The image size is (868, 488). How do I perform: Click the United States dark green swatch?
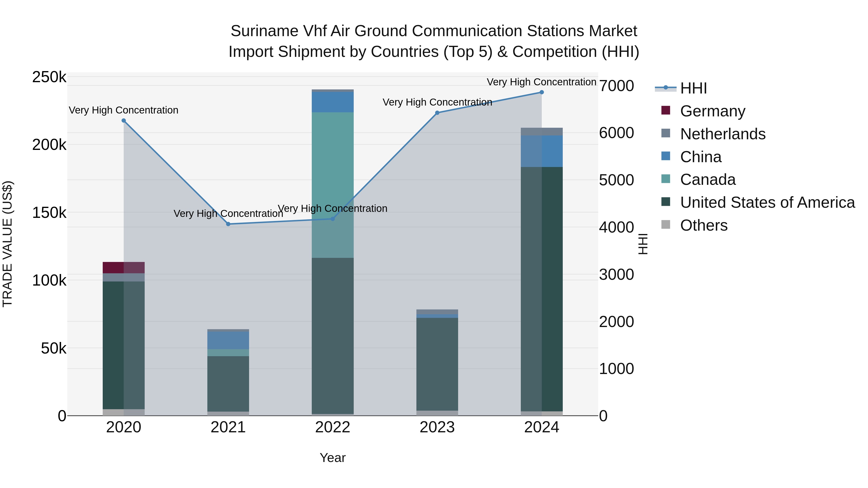pyautogui.click(x=666, y=201)
